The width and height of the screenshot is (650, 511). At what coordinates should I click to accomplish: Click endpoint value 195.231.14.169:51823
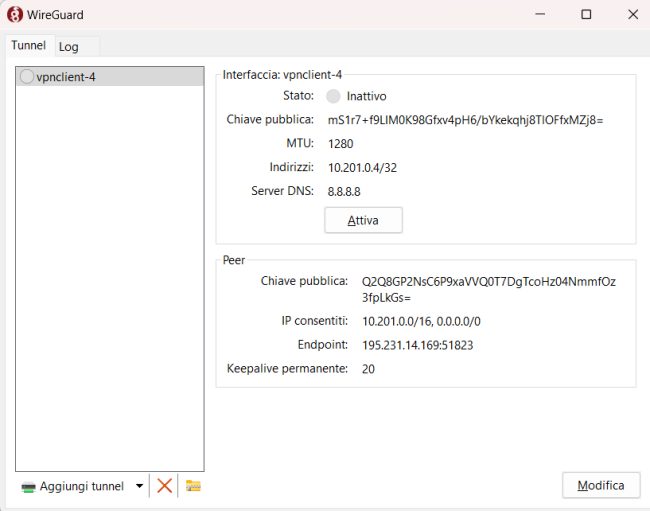point(417,345)
